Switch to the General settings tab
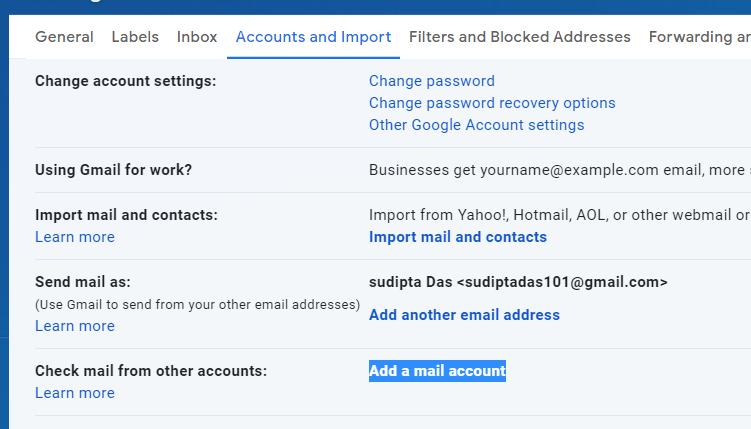 click(x=64, y=37)
